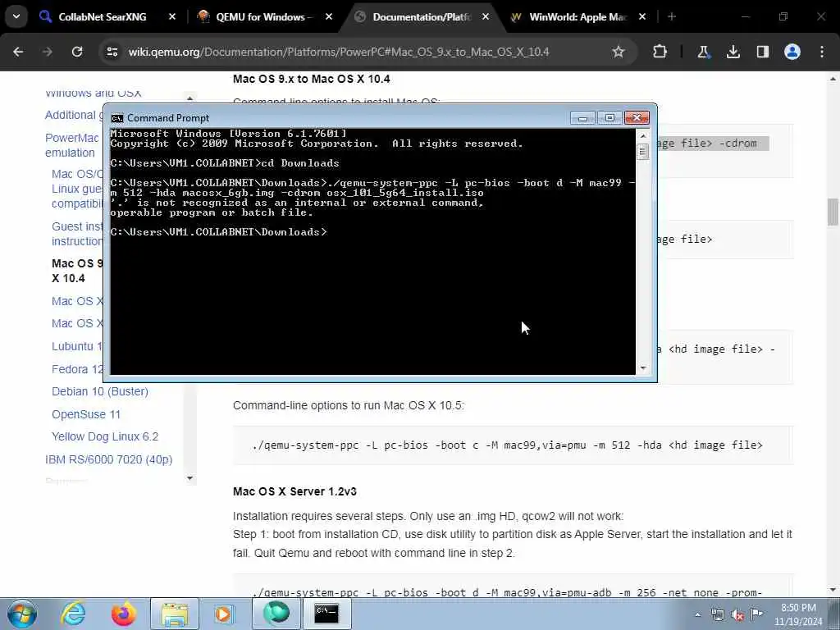Image resolution: width=840 pixels, height=630 pixels.
Task: Minimize the Command Prompt window
Action: [x=583, y=118]
